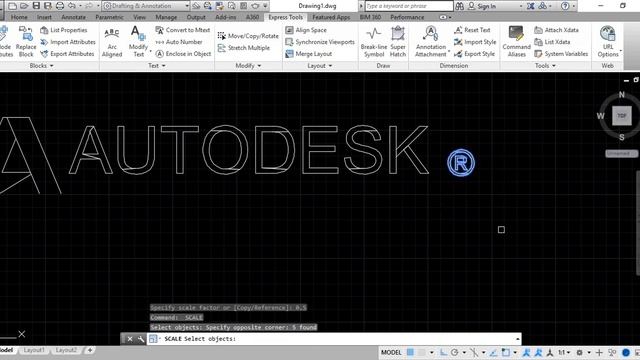640x360 pixels.
Task: Click the Save As icon in quick access toolbar
Action: pyautogui.click(x=48, y=6)
